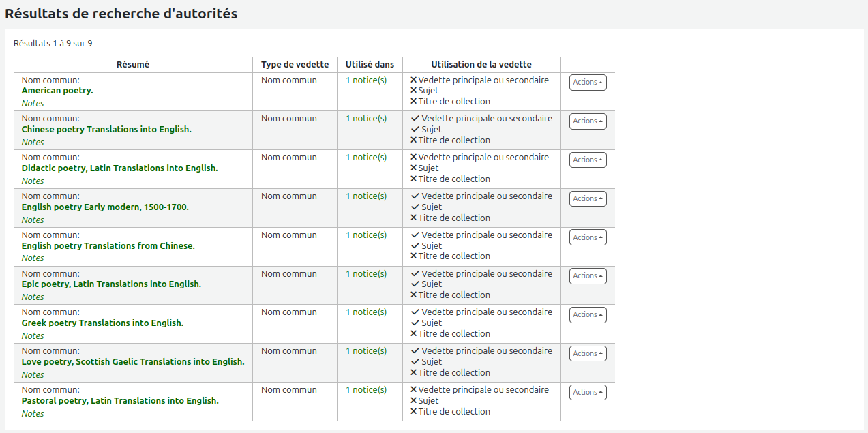868x433 pixels.
Task: Open Actions for Didactic poetry, Latin row
Action: (587, 160)
